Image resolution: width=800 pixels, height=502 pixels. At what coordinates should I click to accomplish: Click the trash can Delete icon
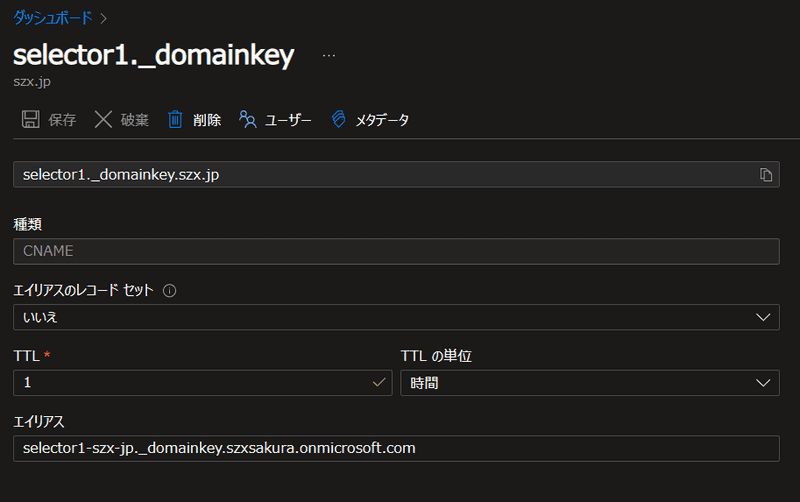pyautogui.click(x=175, y=120)
